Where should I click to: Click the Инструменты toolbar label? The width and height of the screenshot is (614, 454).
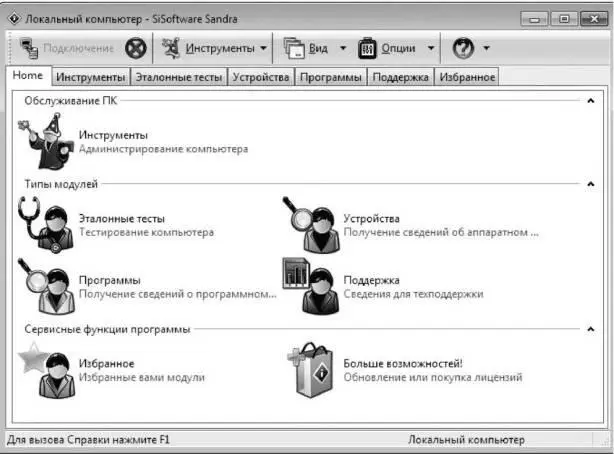220,48
